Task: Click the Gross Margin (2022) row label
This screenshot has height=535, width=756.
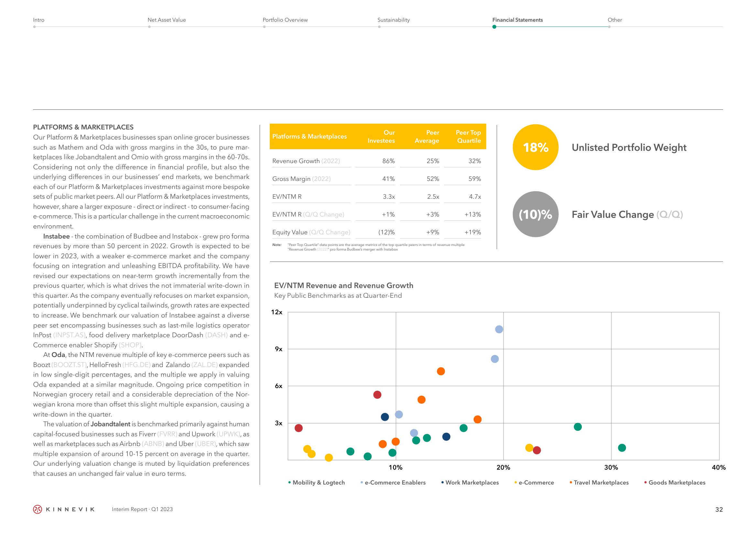Action: (301, 179)
